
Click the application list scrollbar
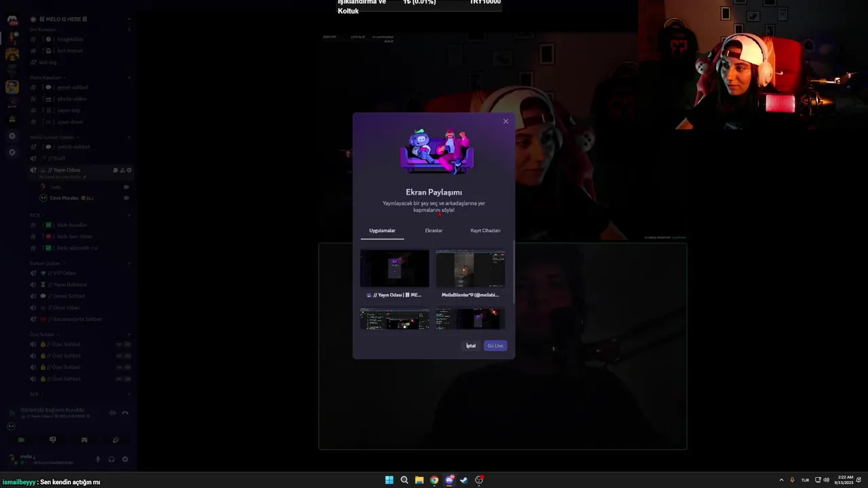513,271
